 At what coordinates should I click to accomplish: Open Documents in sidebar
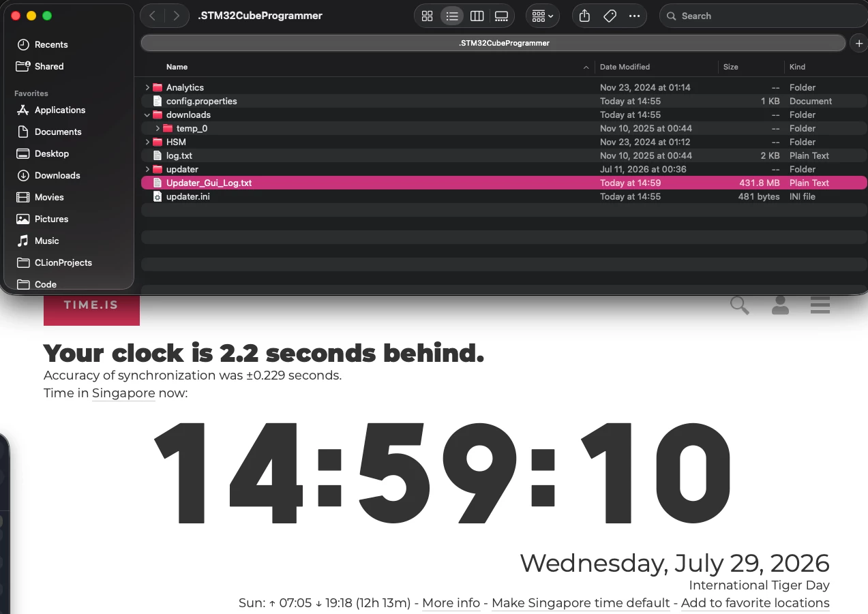[x=58, y=132]
